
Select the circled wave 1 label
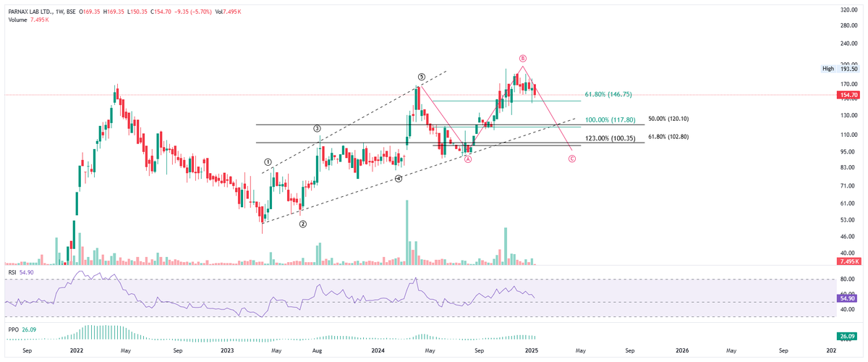(x=267, y=163)
